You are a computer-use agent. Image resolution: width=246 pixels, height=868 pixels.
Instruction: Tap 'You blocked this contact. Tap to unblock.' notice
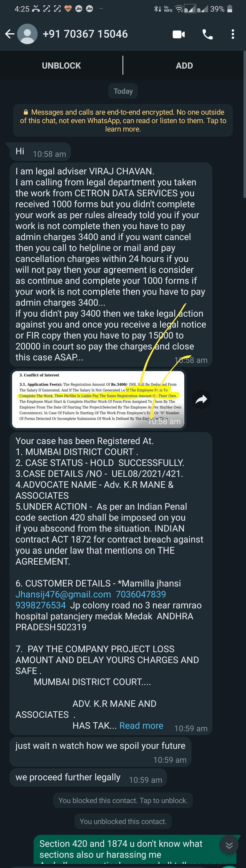point(123,800)
